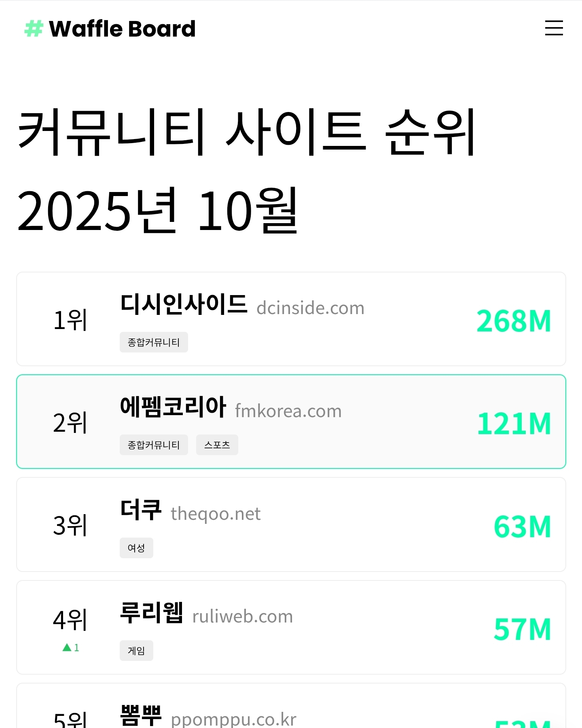This screenshot has width=582, height=728.
Task: Click the 268M visit count
Action: (514, 321)
